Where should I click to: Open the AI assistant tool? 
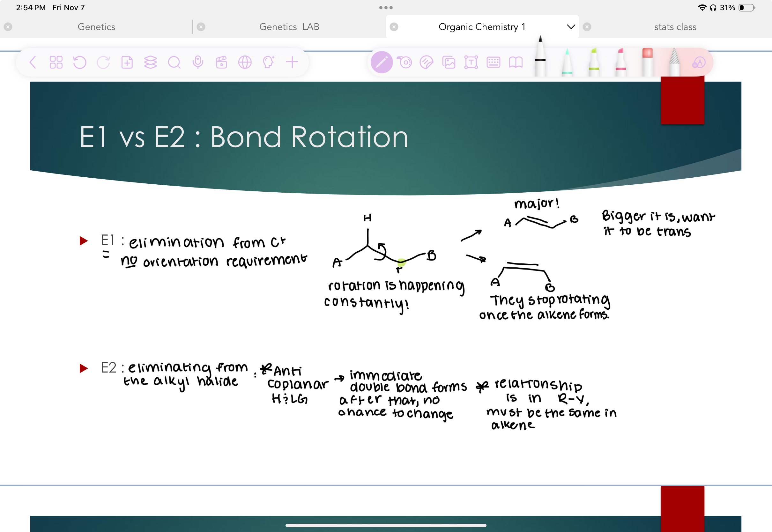[x=268, y=62]
